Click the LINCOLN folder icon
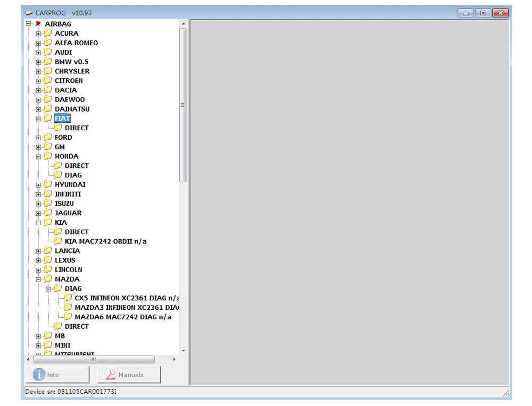This screenshot has width=532, height=406. pyautogui.click(x=48, y=269)
